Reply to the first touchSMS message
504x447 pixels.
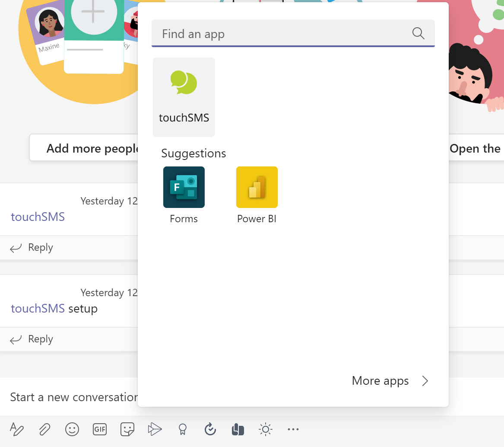pyautogui.click(x=32, y=247)
